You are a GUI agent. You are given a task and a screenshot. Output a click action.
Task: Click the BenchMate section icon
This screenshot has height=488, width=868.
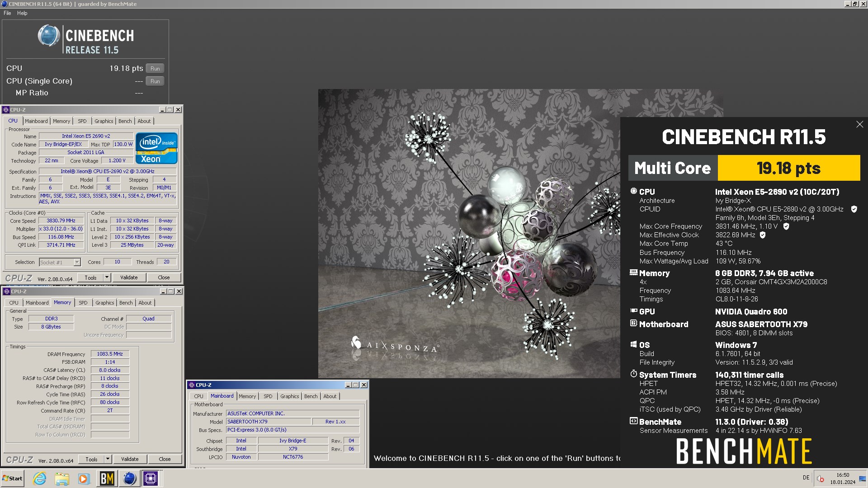[633, 421]
